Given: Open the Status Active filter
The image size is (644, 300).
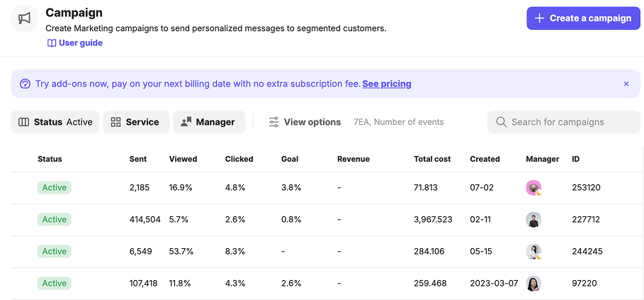Looking at the screenshot, I should pos(55,122).
